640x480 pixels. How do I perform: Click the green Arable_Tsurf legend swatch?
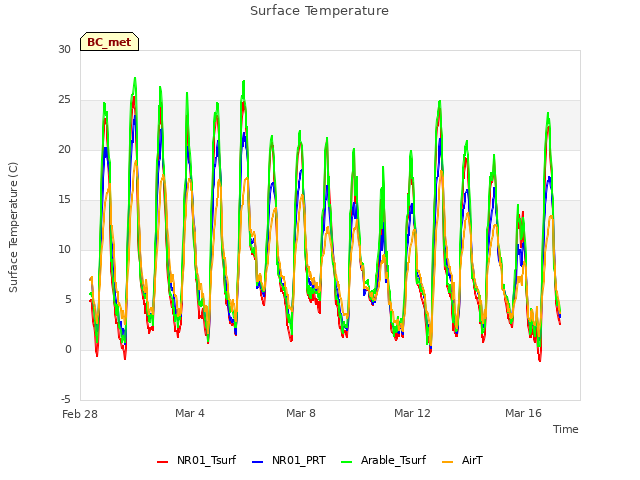click(x=347, y=462)
